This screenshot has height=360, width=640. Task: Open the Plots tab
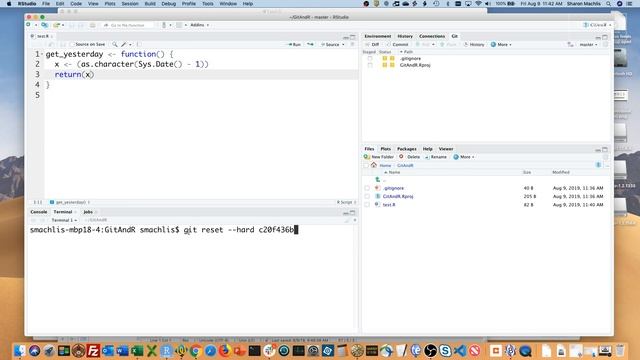pos(385,149)
